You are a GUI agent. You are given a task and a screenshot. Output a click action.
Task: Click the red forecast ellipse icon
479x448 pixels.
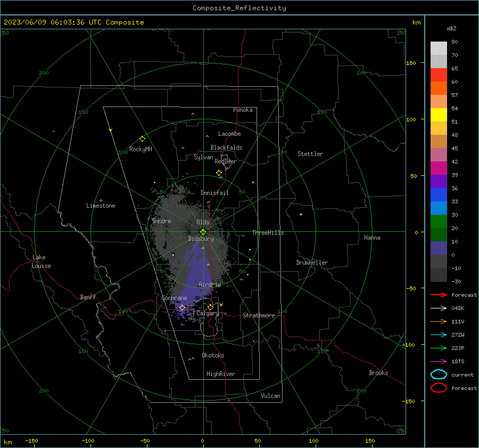[439, 388]
